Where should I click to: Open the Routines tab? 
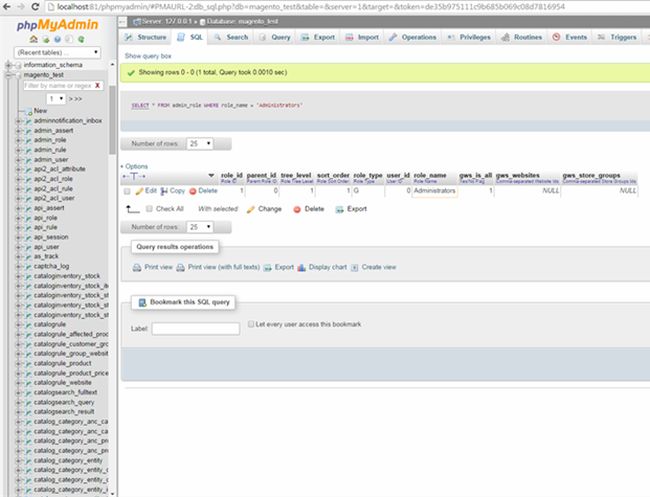tap(521, 37)
